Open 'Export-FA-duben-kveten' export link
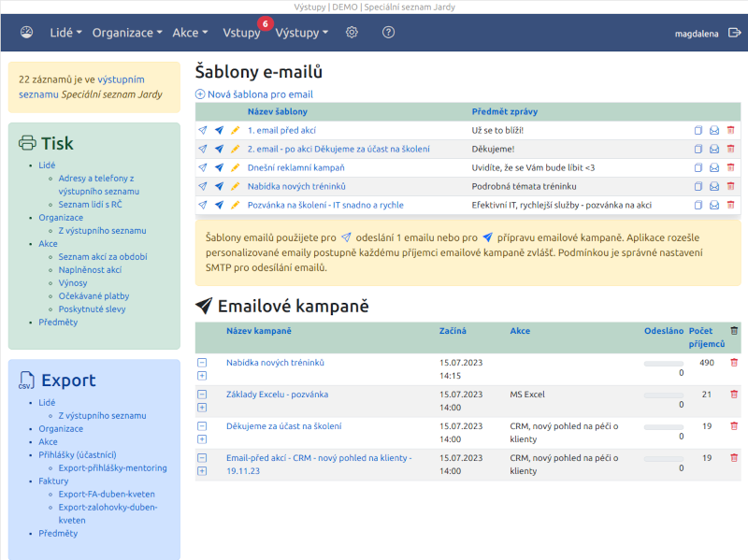The width and height of the screenshot is (748, 560). point(107,495)
